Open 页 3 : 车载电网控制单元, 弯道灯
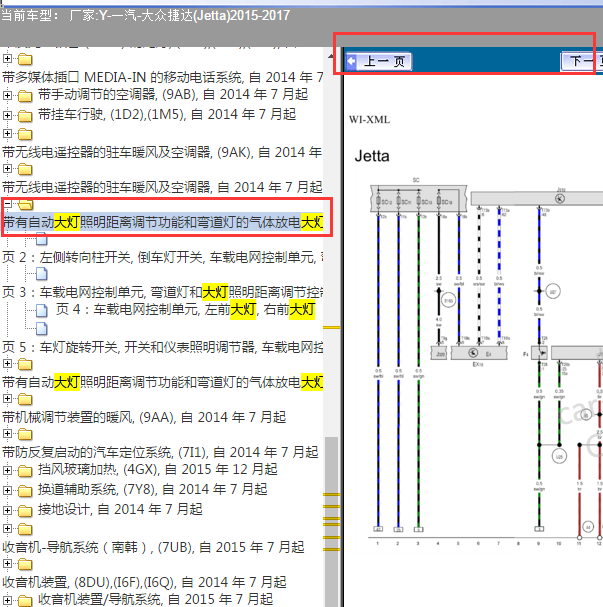 click(163, 292)
